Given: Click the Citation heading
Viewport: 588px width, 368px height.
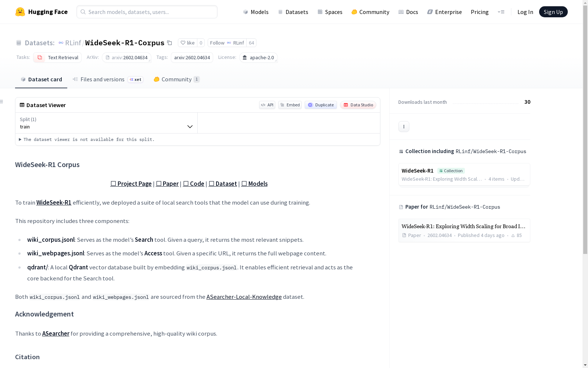Looking at the screenshot, I should [x=27, y=357].
